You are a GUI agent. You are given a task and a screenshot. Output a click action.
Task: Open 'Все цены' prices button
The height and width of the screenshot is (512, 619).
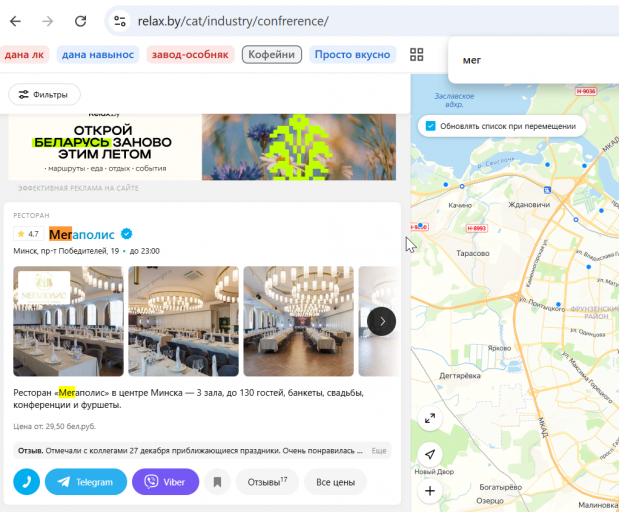click(336, 482)
